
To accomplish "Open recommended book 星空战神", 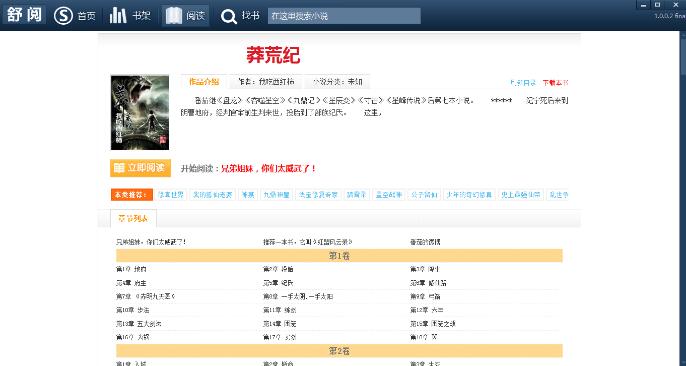I will [388, 195].
